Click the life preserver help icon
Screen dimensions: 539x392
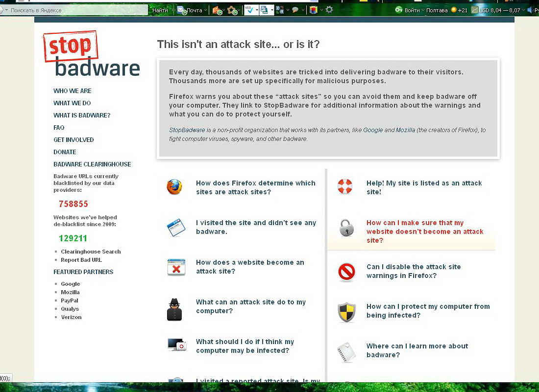point(345,186)
